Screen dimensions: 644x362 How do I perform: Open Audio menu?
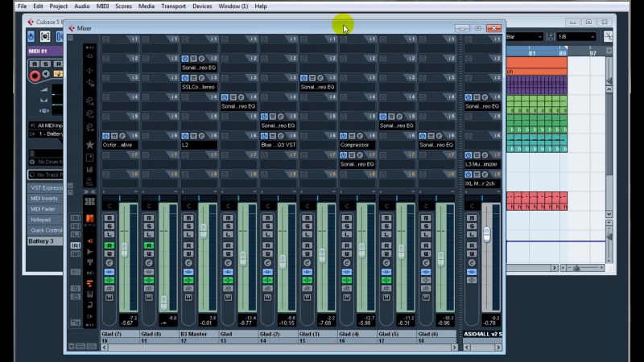point(82,6)
